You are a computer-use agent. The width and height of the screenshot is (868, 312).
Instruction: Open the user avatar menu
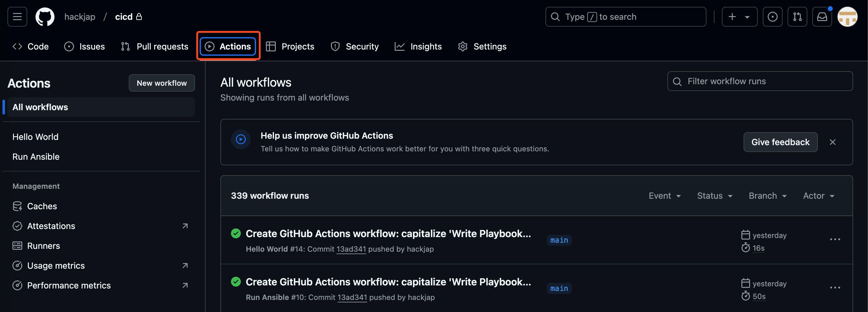coord(847,17)
